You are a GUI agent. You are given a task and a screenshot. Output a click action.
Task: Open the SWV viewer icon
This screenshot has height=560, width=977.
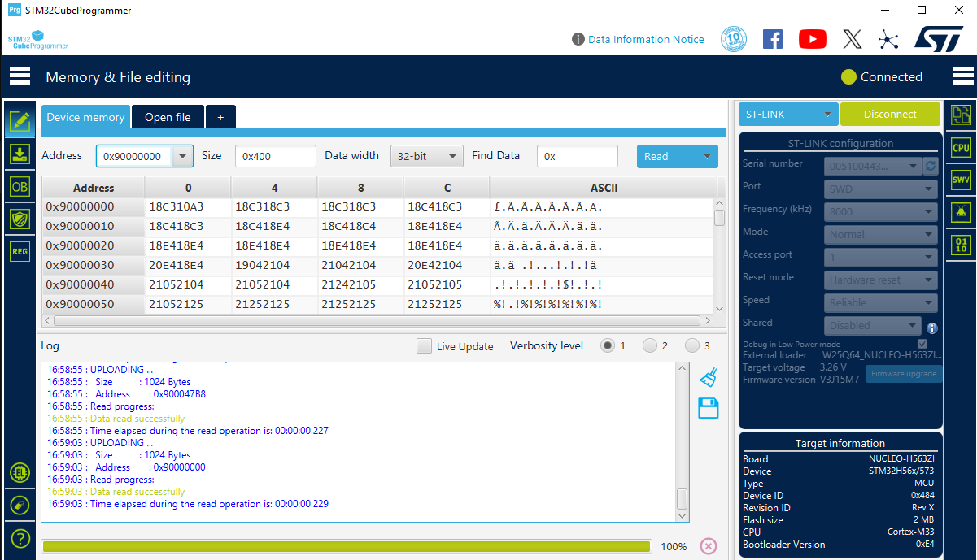[961, 180]
